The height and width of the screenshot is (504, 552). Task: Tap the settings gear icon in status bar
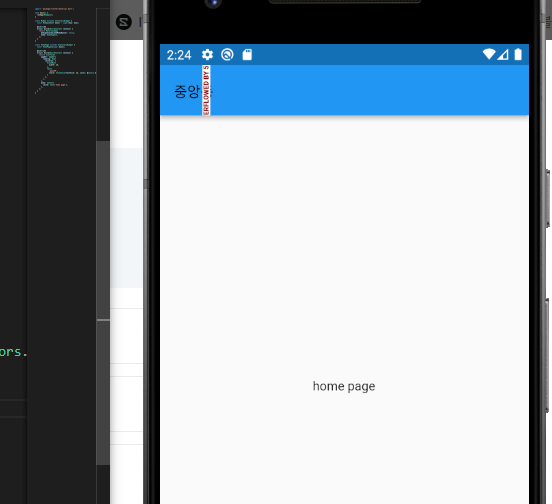[x=207, y=55]
